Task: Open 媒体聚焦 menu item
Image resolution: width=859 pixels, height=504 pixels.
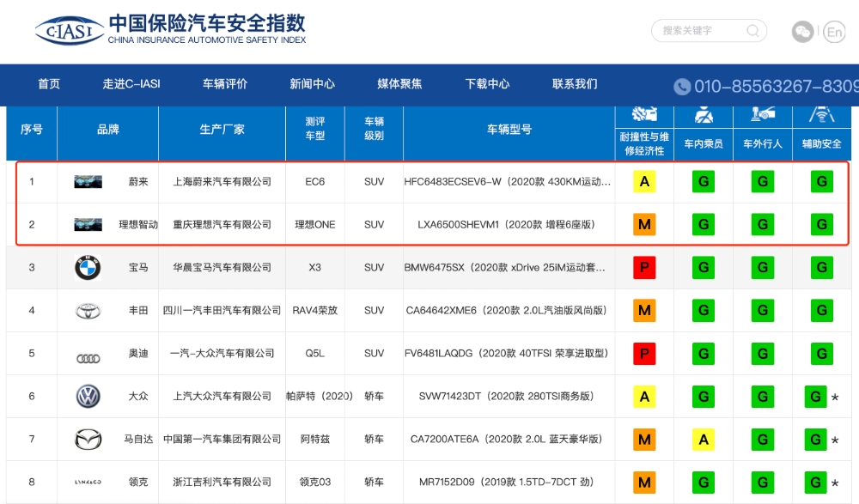Action: click(x=399, y=84)
